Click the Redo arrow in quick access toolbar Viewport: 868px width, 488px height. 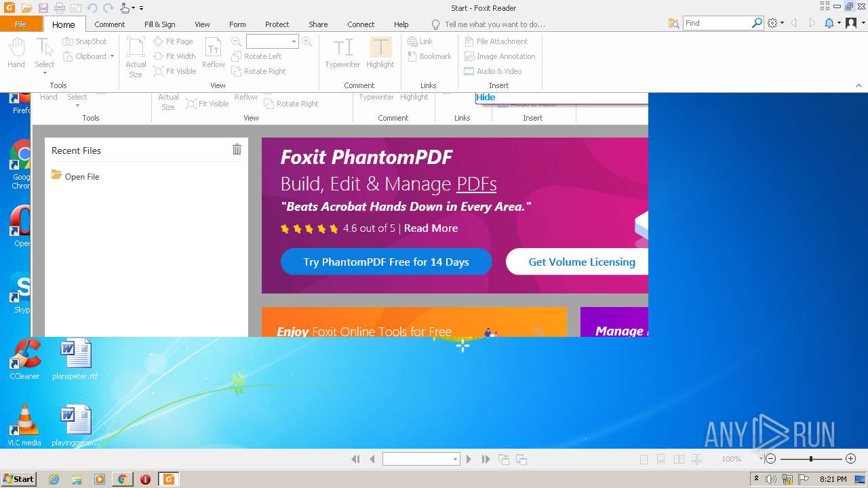pos(108,8)
